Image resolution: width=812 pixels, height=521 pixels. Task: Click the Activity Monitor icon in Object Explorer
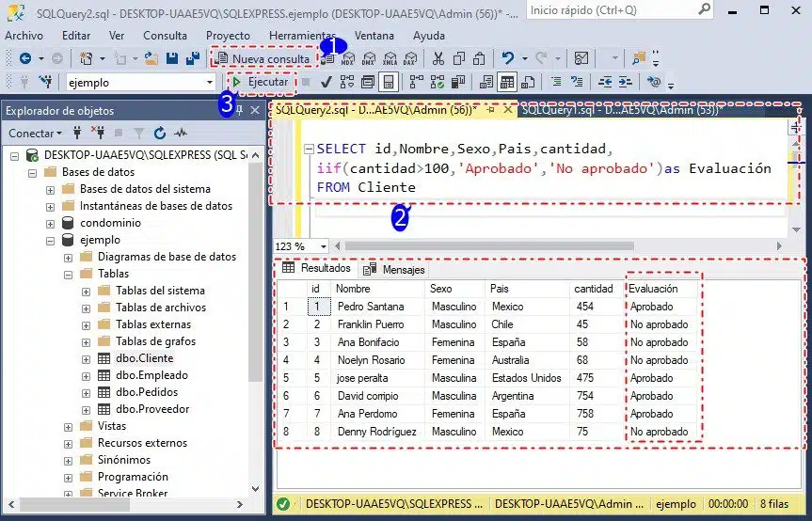click(179, 134)
